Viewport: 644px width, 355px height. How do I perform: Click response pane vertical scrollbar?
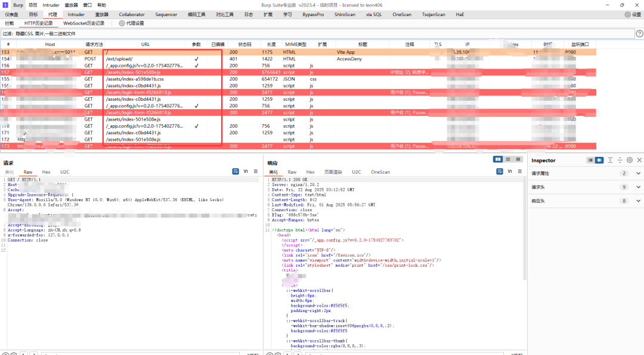[525, 230]
